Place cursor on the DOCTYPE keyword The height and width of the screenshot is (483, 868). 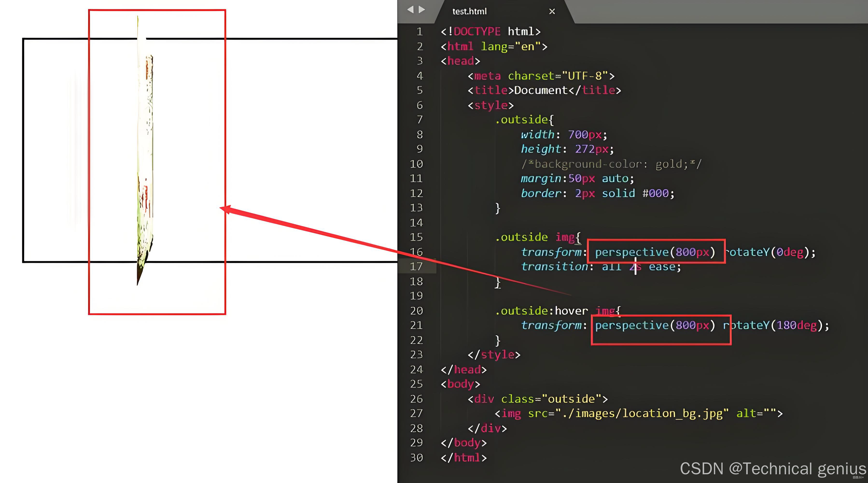tap(477, 32)
